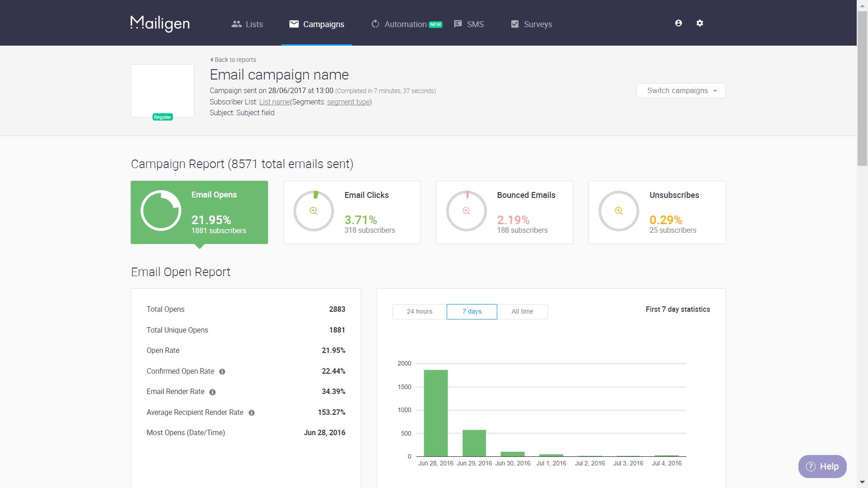Image resolution: width=868 pixels, height=488 pixels.
Task: Select the All time range toggle
Action: tap(522, 312)
